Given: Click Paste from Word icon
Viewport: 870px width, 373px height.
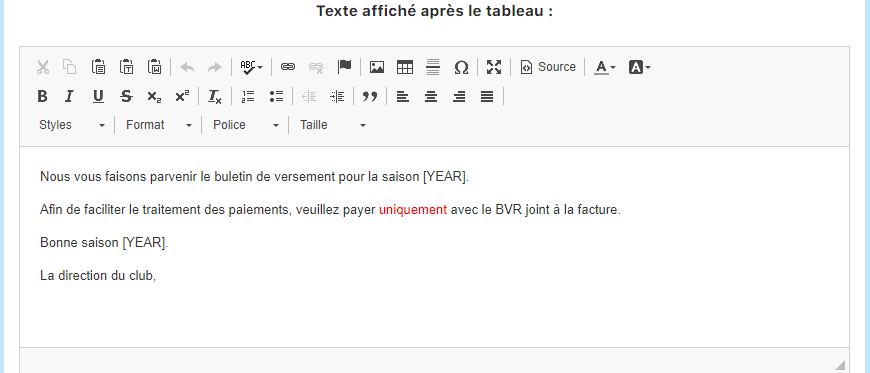Looking at the screenshot, I should [x=154, y=67].
